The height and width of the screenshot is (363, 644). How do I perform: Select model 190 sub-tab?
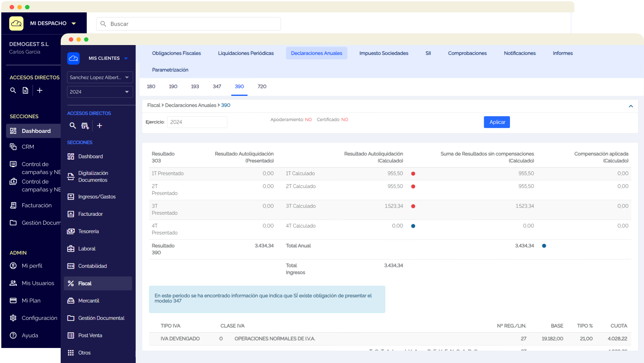point(173,87)
